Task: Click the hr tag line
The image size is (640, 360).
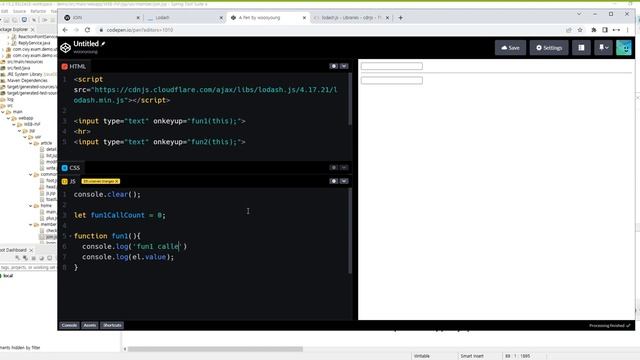Action: coord(82,131)
